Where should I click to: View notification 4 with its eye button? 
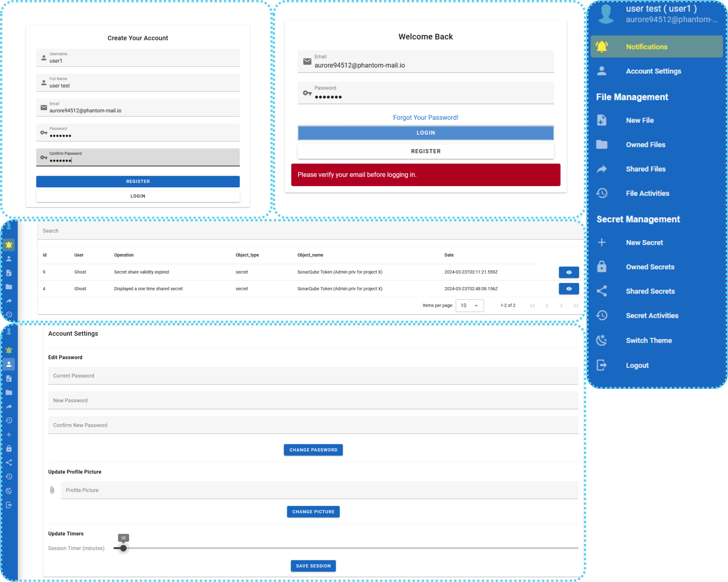coord(569,289)
